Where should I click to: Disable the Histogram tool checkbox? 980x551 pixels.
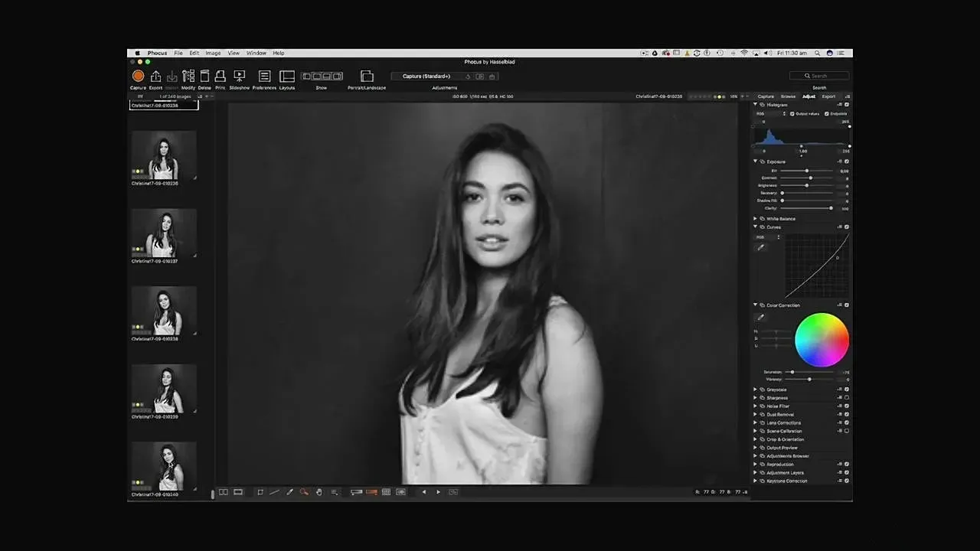(x=847, y=104)
